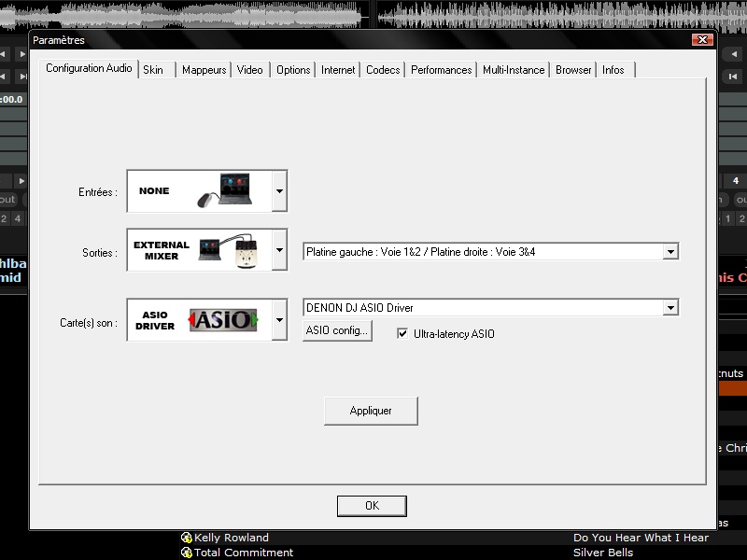The height and width of the screenshot is (560, 747).
Task: Open the DENON DJ ASIO Driver dropdown
Action: click(x=669, y=308)
